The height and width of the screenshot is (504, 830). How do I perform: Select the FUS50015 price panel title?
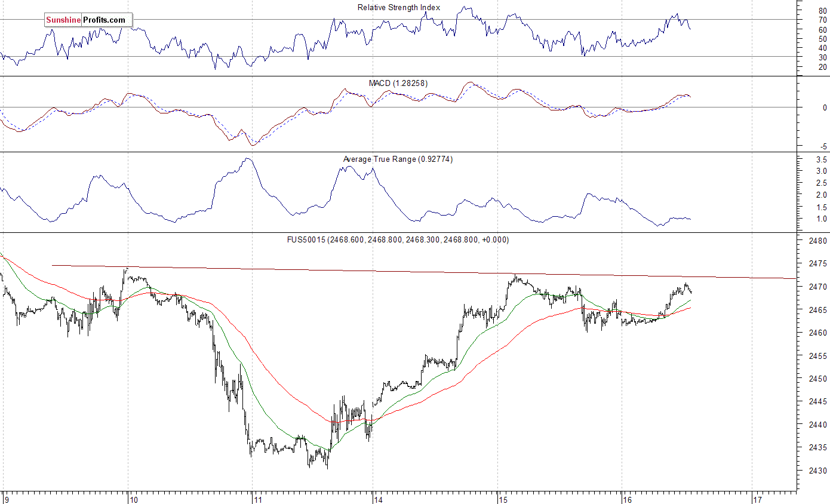pos(398,239)
